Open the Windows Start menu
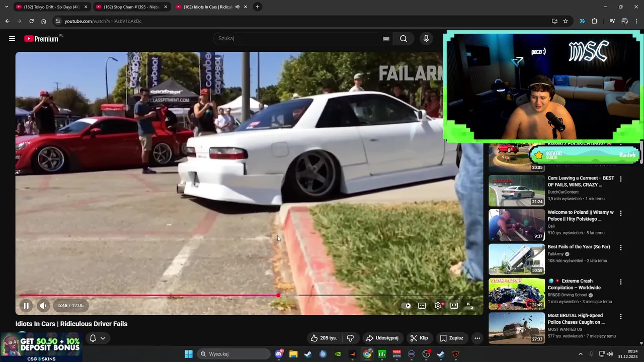This screenshot has height=362, width=644. click(188, 354)
